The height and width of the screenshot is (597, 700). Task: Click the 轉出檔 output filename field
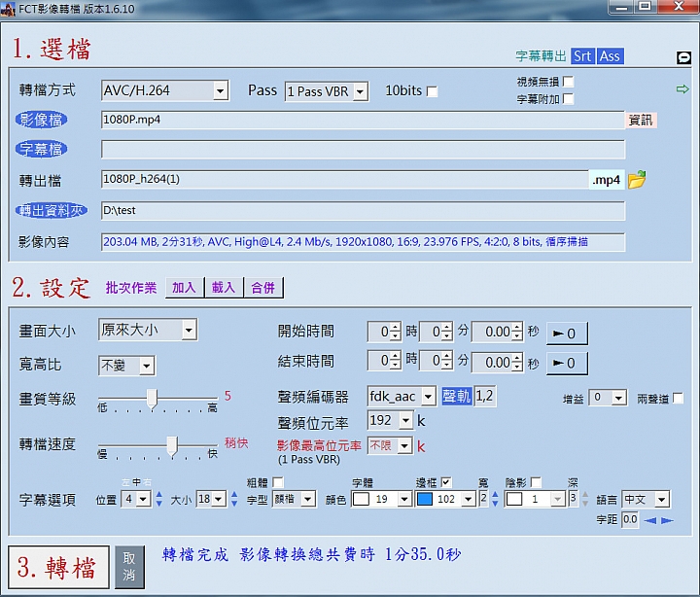344,180
